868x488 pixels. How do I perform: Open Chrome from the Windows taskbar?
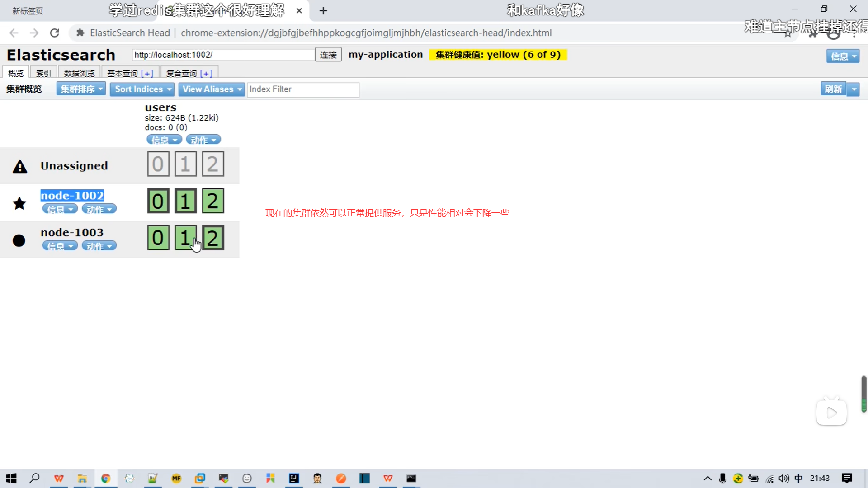tap(106, 479)
